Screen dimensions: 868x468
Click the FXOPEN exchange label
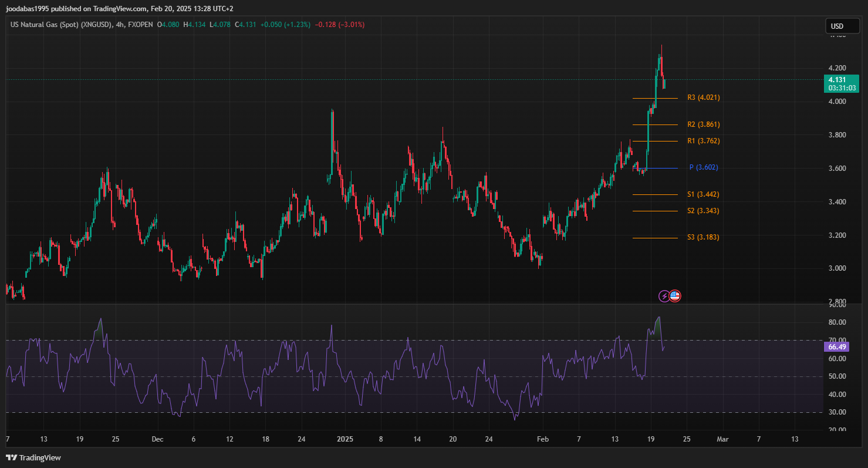click(140, 25)
